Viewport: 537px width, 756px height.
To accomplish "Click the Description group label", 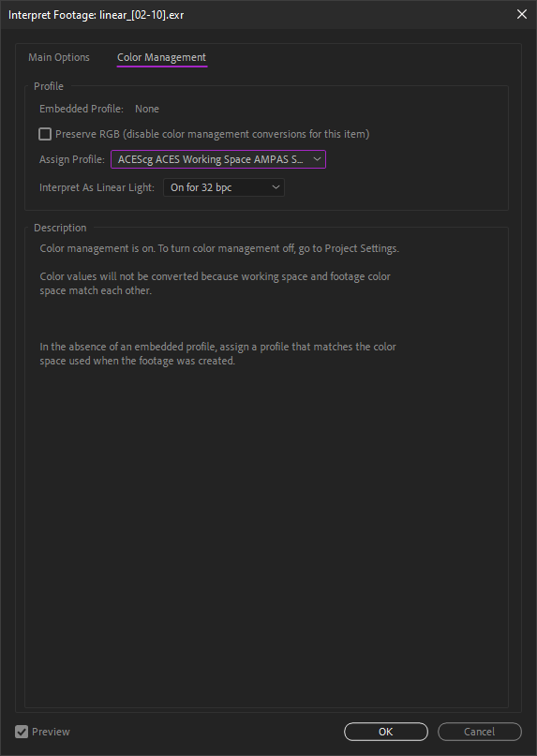I will (60, 228).
